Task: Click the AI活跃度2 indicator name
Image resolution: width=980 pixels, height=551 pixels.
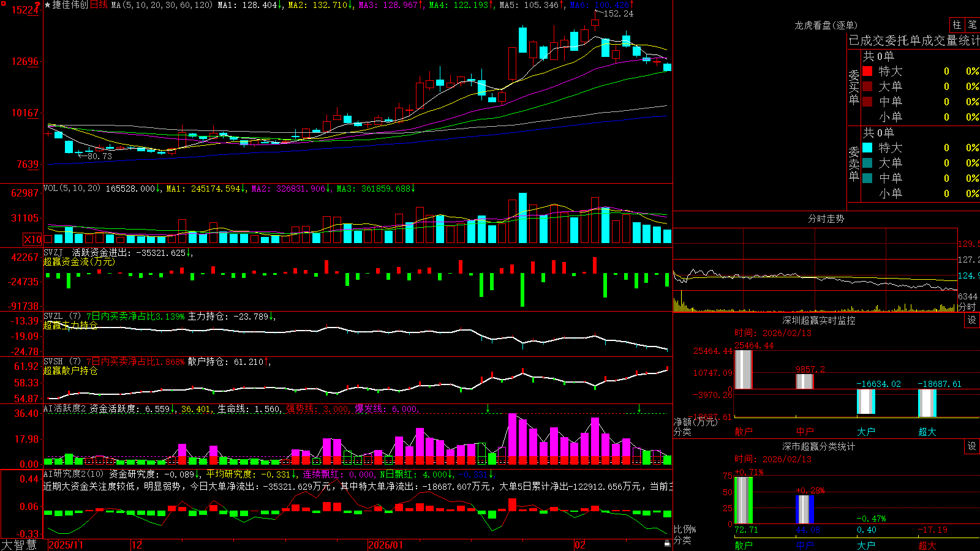Action: [65, 409]
